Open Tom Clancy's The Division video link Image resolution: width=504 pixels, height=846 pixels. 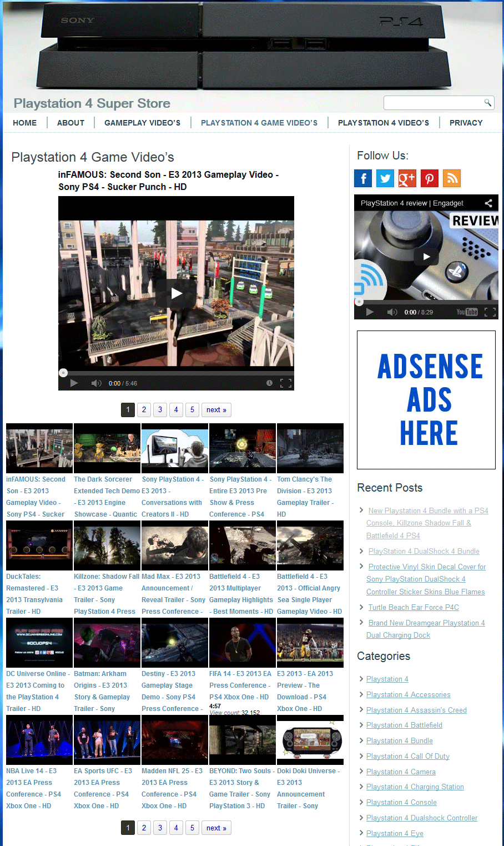click(x=305, y=497)
